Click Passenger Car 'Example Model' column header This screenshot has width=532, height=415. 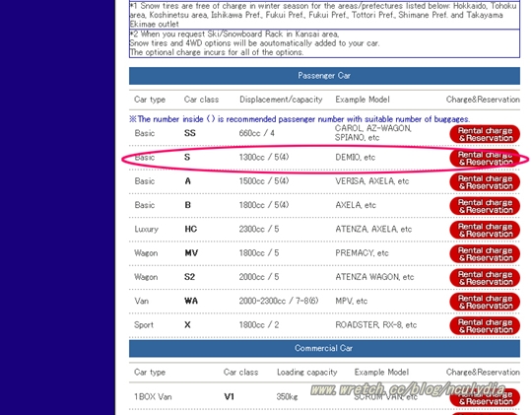pyautogui.click(x=363, y=100)
